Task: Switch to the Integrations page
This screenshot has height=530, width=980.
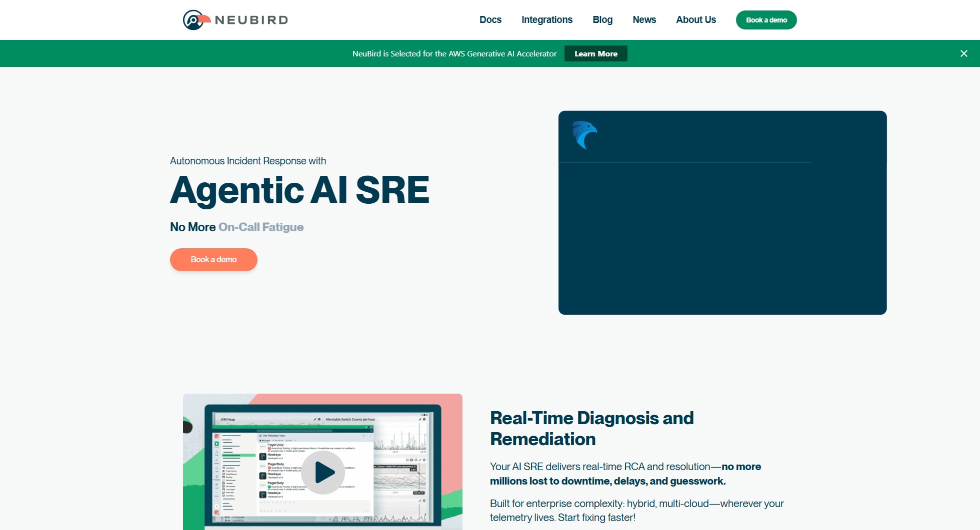Action: pos(547,19)
